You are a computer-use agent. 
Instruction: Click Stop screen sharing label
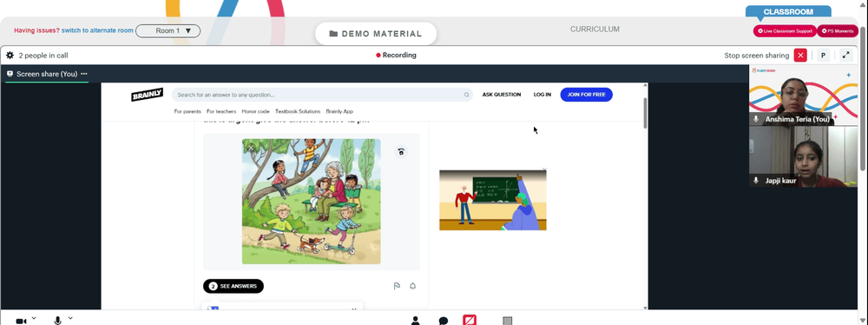(757, 56)
